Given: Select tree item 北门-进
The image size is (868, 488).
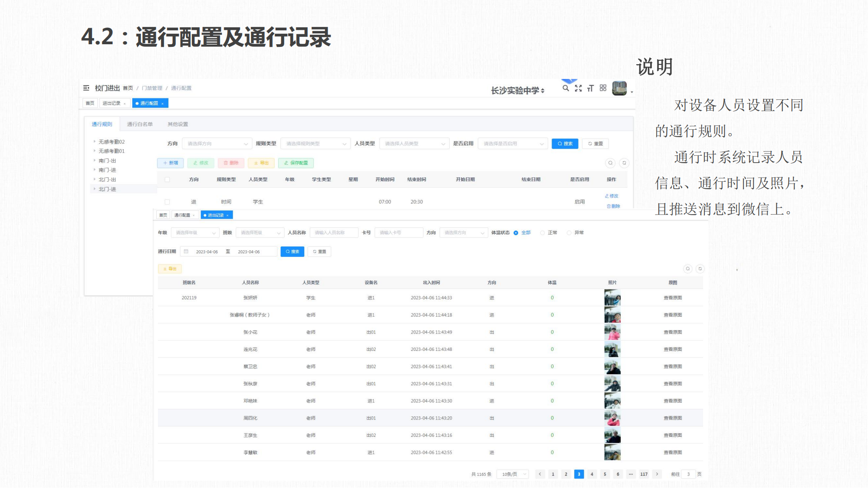Looking at the screenshot, I should pos(107,189).
